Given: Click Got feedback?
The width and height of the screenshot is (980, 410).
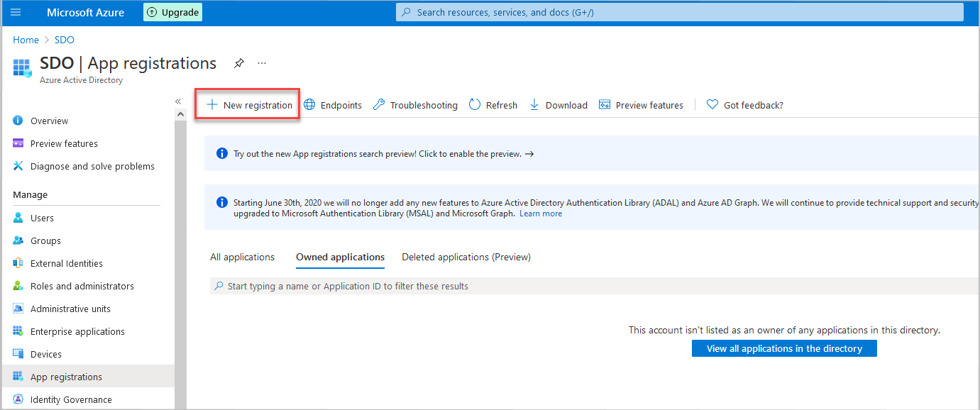Looking at the screenshot, I should coord(745,105).
